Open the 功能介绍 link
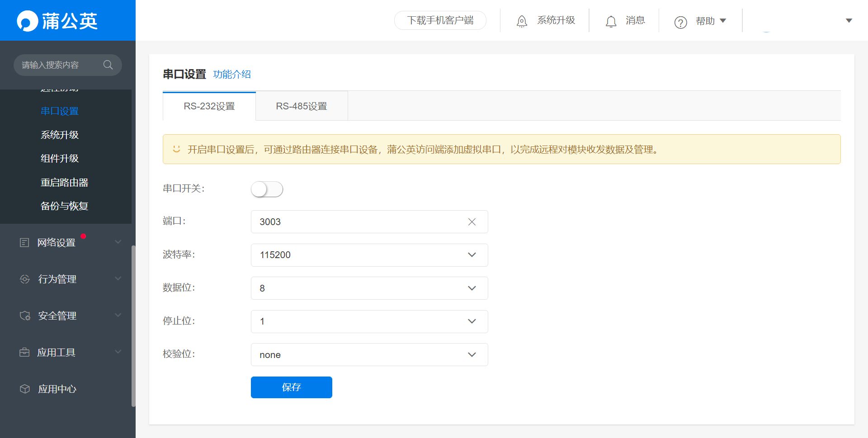The width and height of the screenshot is (868, 438). pos(232,74)
